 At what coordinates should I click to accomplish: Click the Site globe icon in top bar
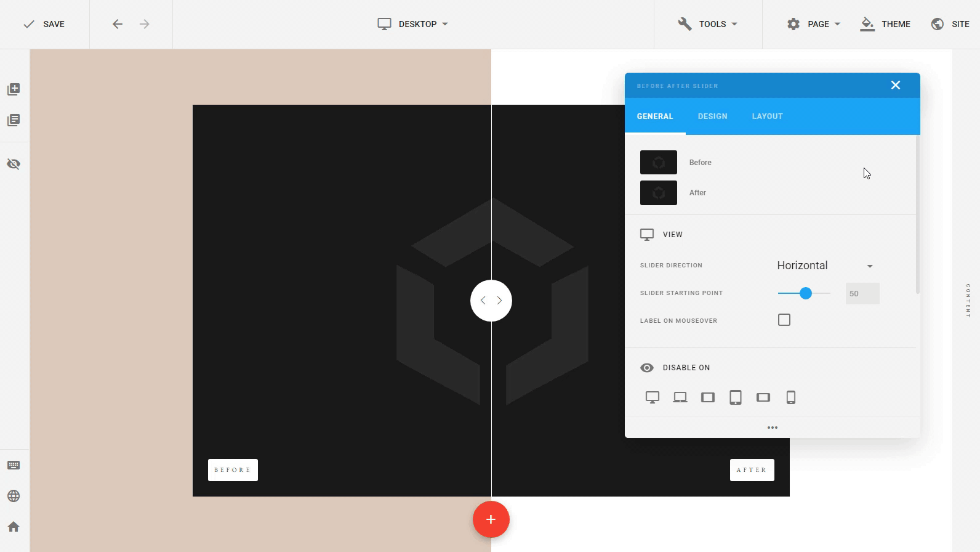coord(938,24)
